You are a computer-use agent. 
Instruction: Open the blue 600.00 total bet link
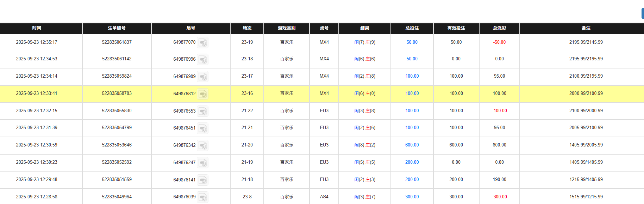click(x=412, y=145)
